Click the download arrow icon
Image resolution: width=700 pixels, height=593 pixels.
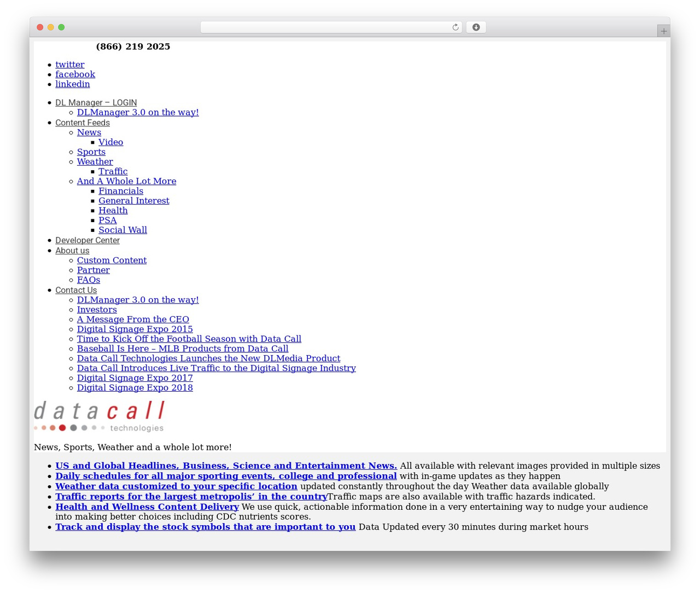click(476, 27)
